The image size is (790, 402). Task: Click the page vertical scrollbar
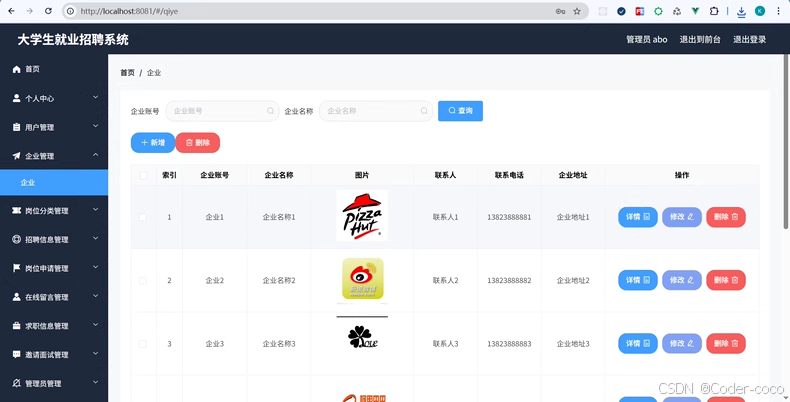(x=786, y=141)
